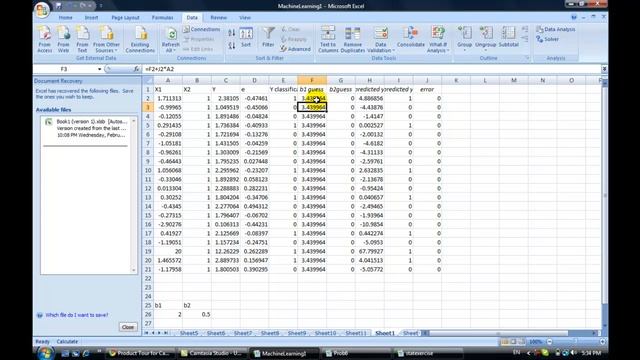Image resolution: width=640 pixels, height=360 pixels.
Task: Select row 19 header
Action: pos(148,251)
